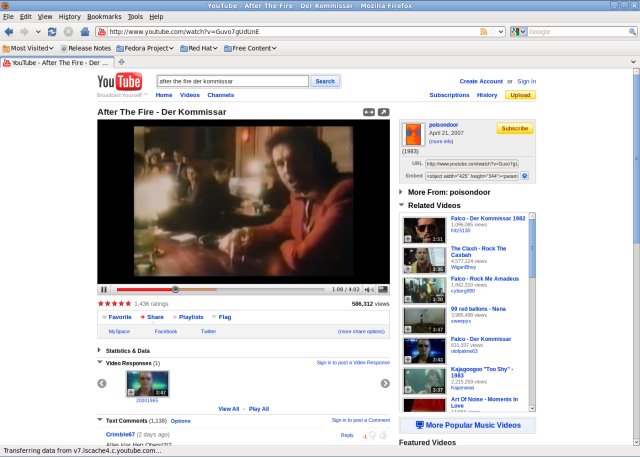Screen dimensions: 640x457
Task: Pause the video playback
Action: coord(104,289)
